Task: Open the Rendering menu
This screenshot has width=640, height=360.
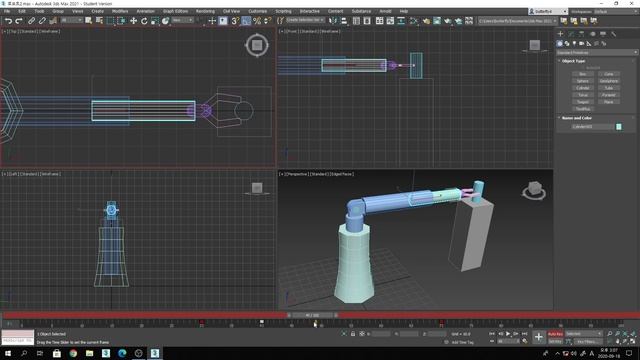Action: [x=205, y=11]
